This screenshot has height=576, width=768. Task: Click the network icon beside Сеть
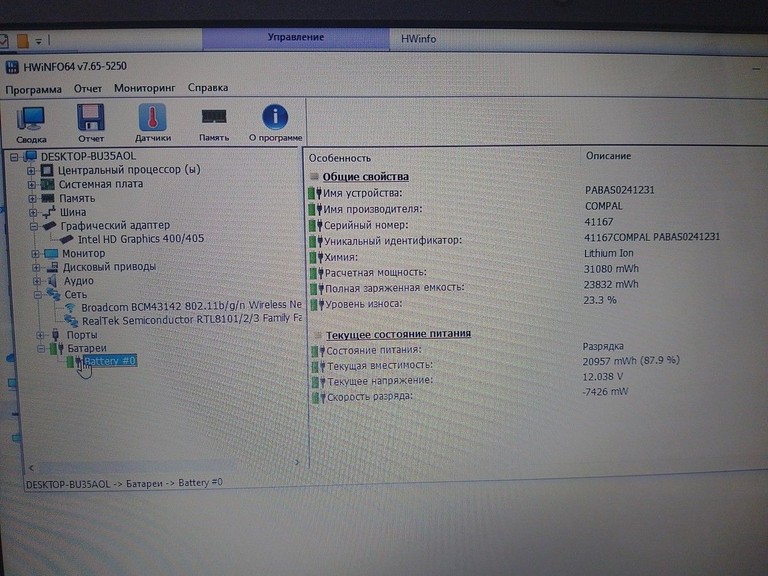[53, 294]
